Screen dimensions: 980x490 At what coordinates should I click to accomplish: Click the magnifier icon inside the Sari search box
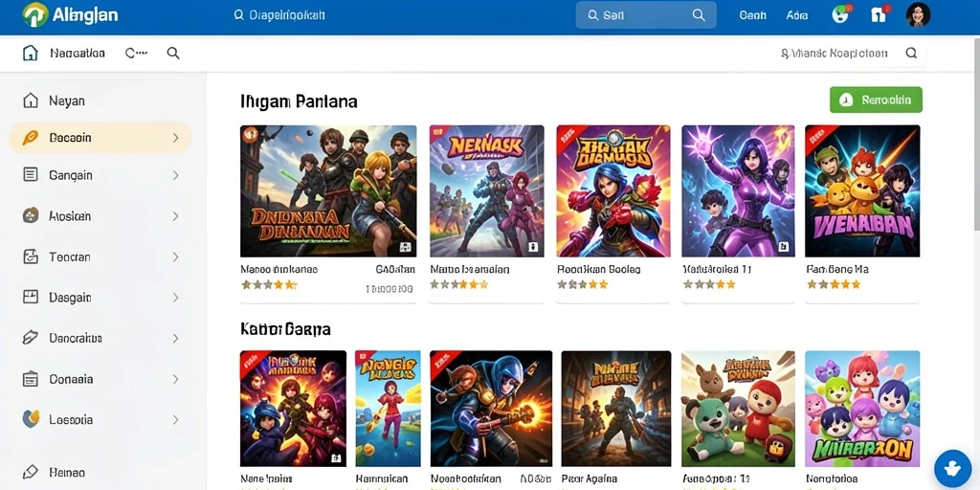[x=699, y=15]
